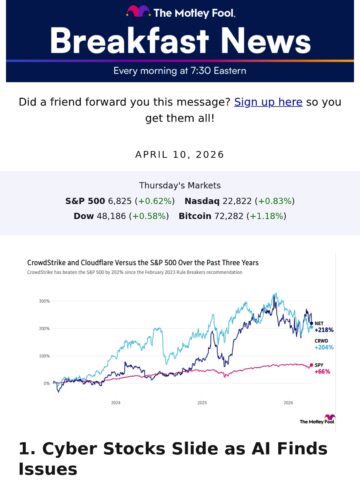Click the 2025 x-axis marker
This screenshot has height=480, width=360.
point(202,403)
